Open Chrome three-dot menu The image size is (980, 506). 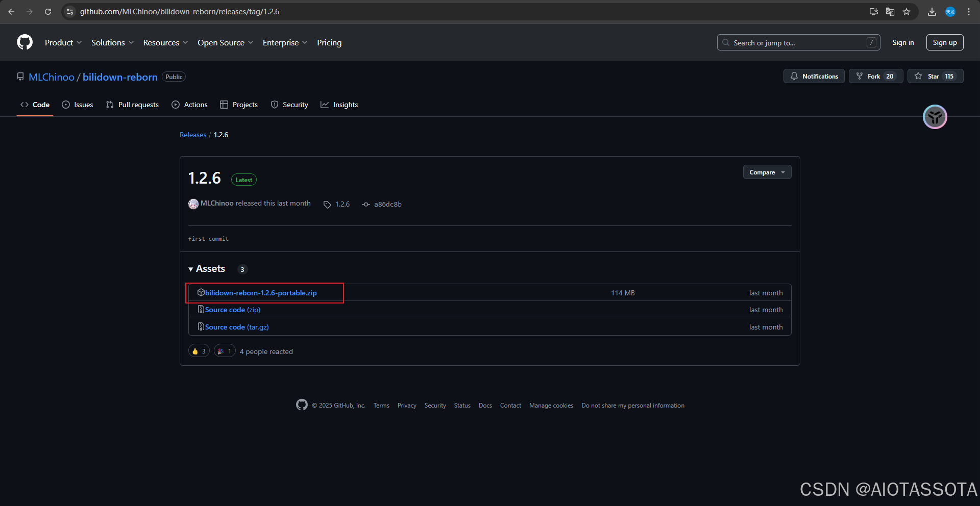pyautogui.click(x=969, y=12)
